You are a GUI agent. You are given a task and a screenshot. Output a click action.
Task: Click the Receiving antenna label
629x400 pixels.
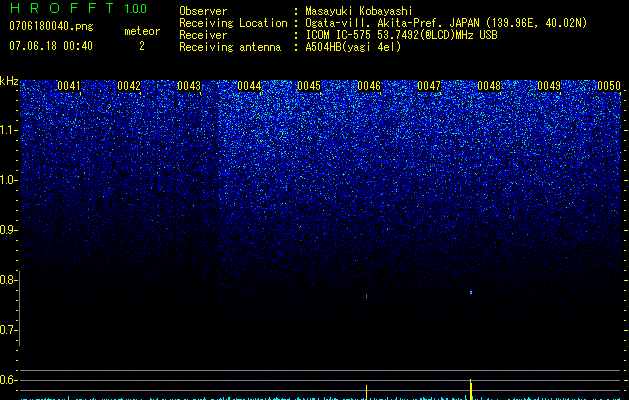[x=230, y=47]
